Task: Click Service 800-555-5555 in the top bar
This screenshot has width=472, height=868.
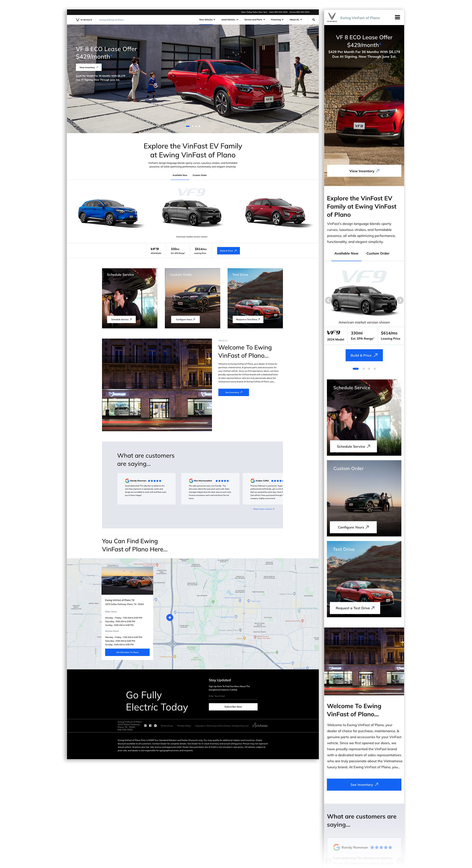Action: pyautogui.click(x=299, y=12)
